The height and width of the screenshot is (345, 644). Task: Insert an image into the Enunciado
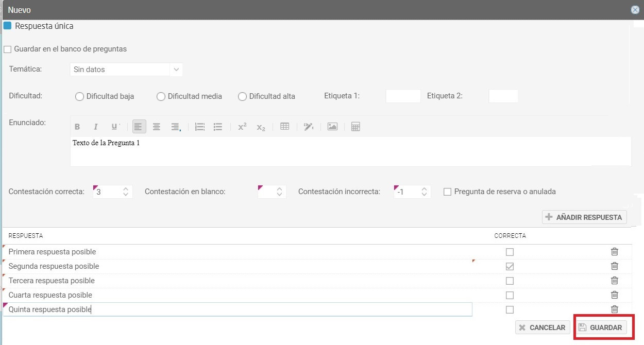[332, 127]
